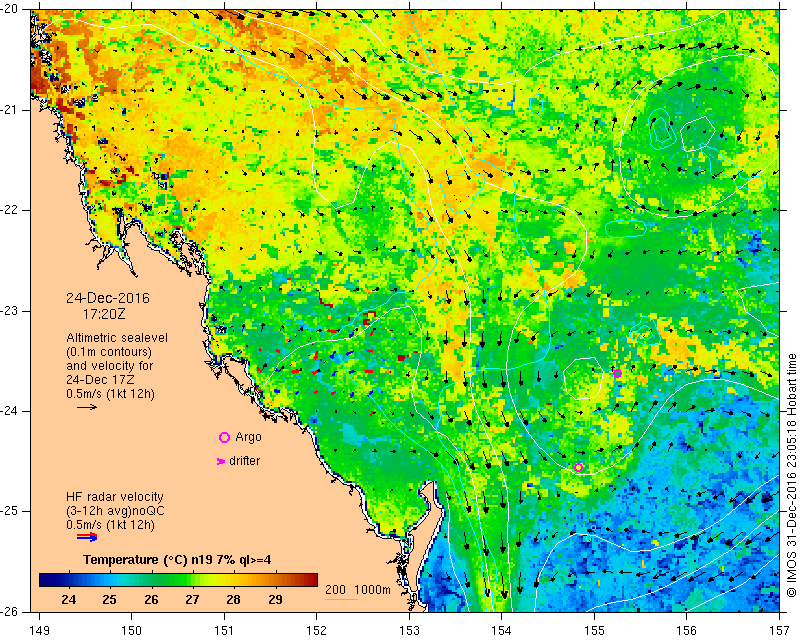Click the longitude axis label '155'
Viewport: 800px width, 640px height.
click(x=594, y=631)
